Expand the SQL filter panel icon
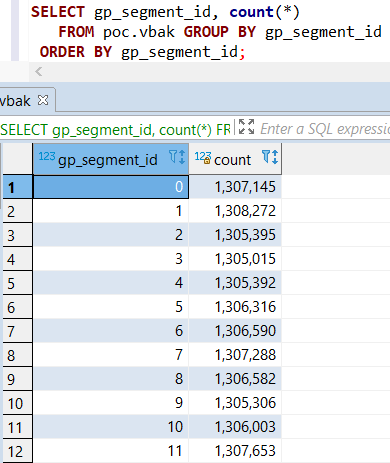This screenshot has height=463, width=390. pyautogui.click(x=246, y=127)
